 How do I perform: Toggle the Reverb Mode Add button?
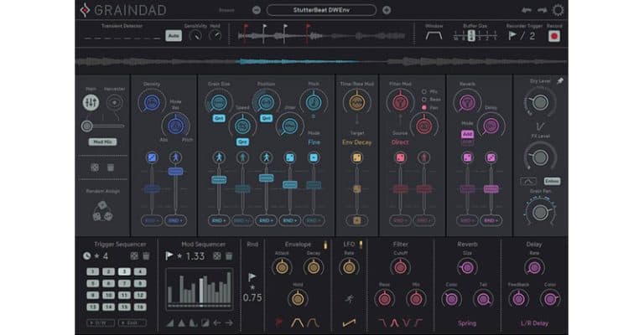[x=467, y=134]
